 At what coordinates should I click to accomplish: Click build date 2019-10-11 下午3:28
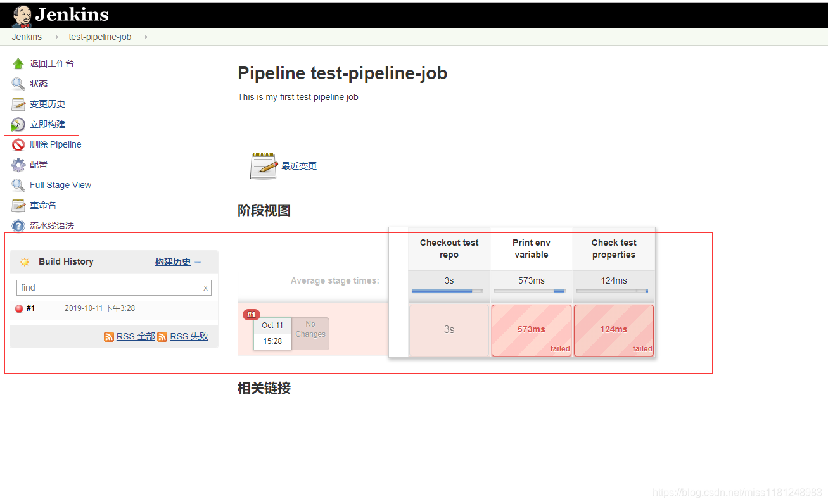(99, 308)
